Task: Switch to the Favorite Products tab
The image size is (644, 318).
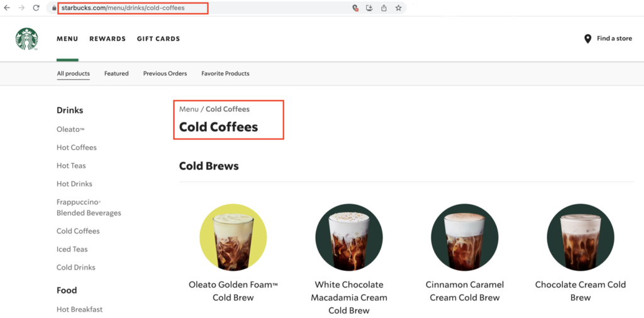Action: (225, 74)
